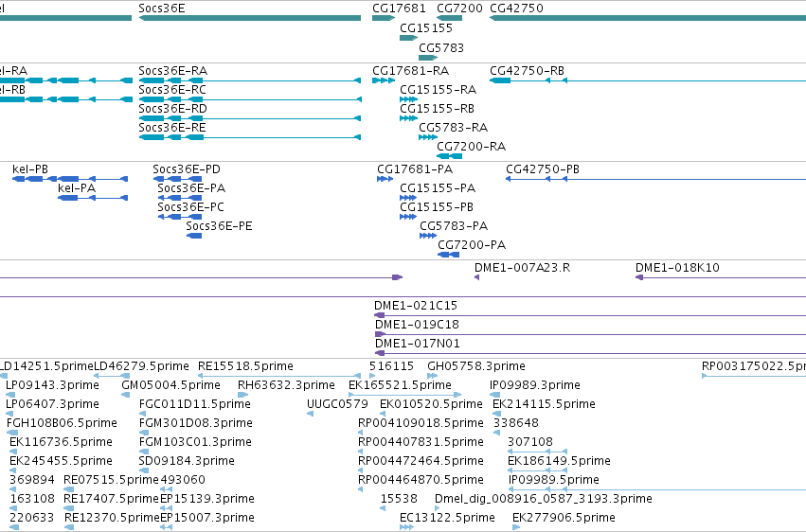Select feature UUGC0579
The height and width of the screenshot is (532, 806).
click(x=337, y=404)
